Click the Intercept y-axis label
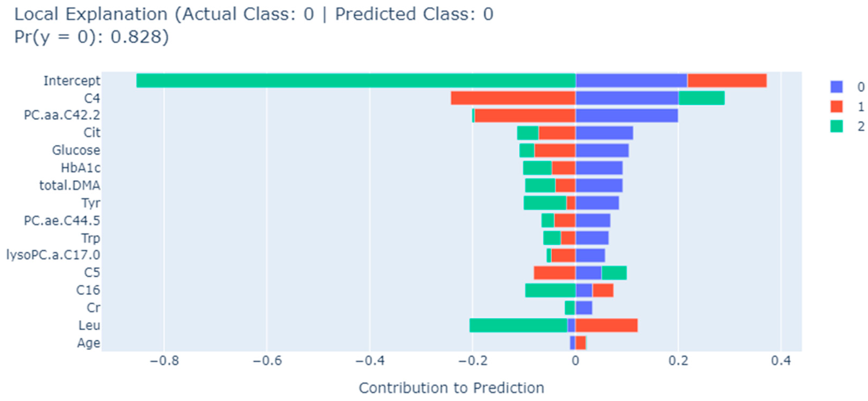 pyautogui.click(x=72, y=81)
